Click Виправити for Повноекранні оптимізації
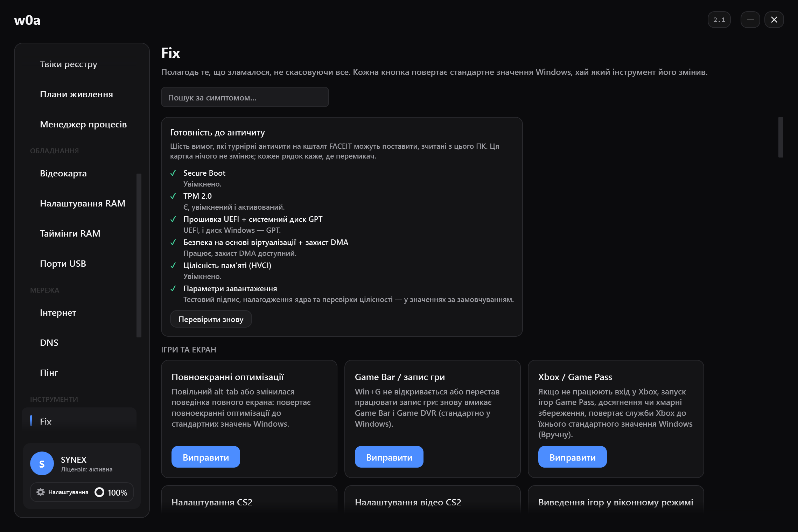 (206, 457)
